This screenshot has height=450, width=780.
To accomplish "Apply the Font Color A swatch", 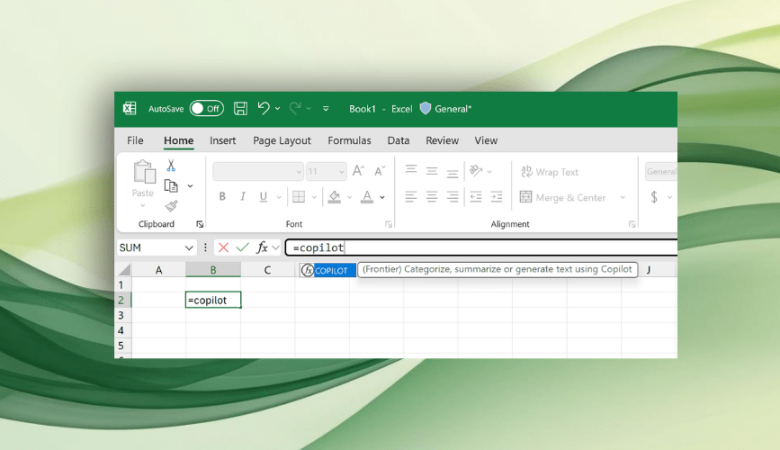I will coord(367,197).
